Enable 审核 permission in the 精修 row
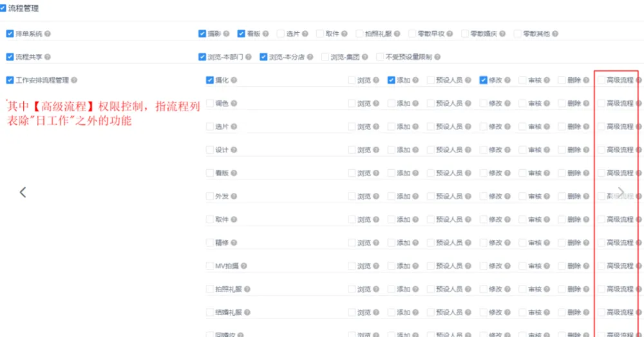The width and height of the screenshot is (644, 337). click(522, 243)
